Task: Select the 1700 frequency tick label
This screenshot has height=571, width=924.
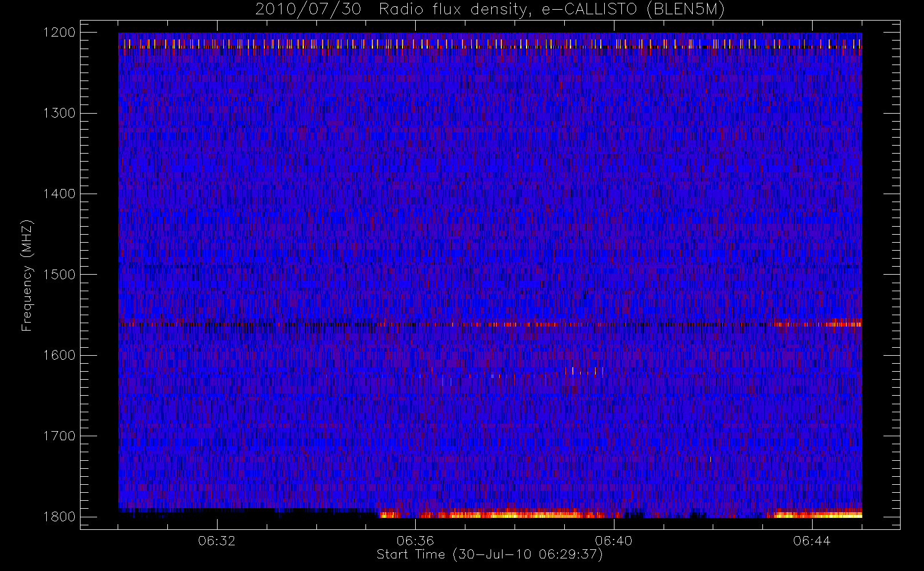Action: [59, 436]
